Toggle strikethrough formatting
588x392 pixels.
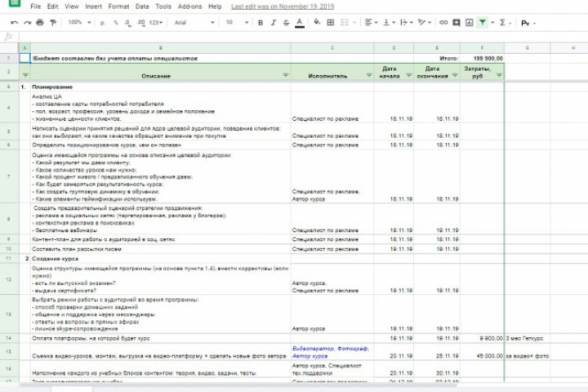point(286,23)
